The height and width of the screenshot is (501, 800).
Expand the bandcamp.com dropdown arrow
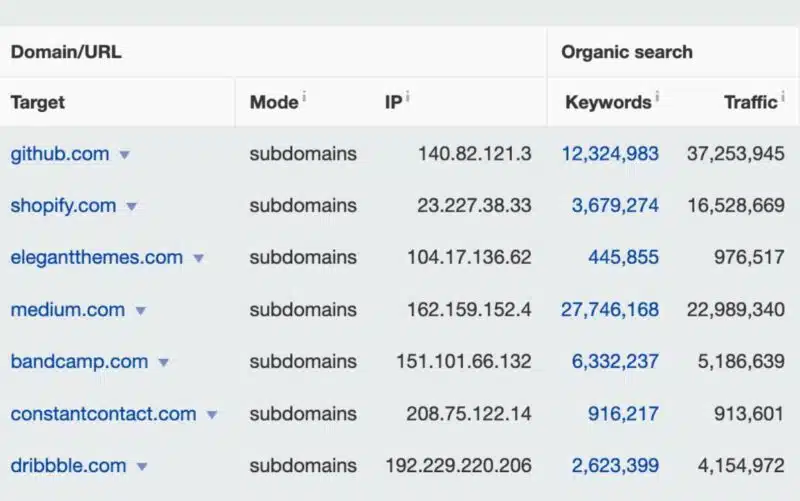164,363
